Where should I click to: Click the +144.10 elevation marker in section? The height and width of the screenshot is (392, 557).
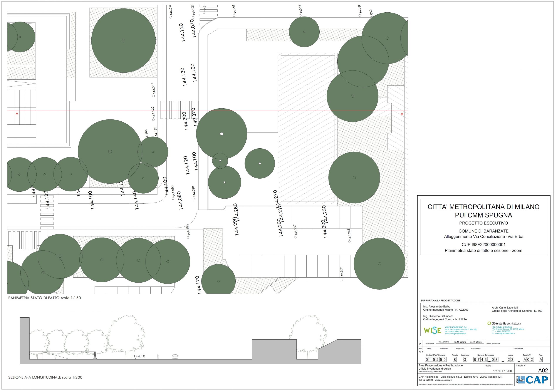[x=138, y=356]
